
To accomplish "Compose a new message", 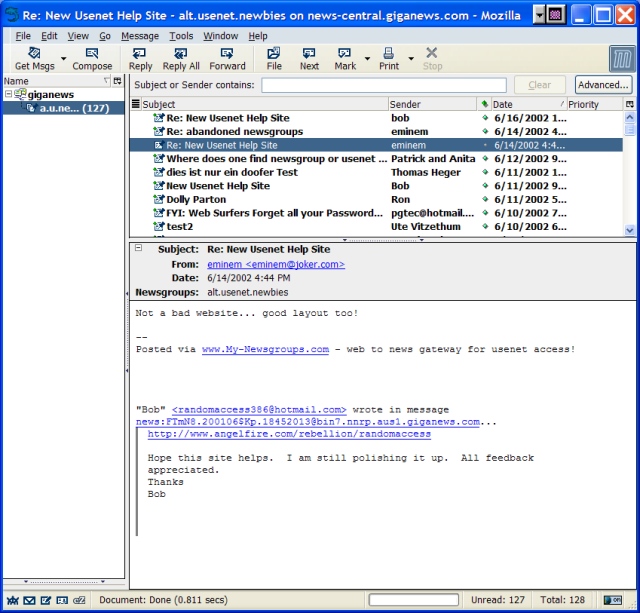I will pos(92,58).
